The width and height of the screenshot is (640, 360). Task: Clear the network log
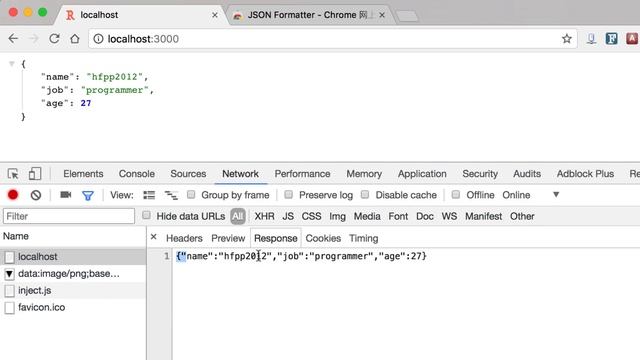pos(36,195)
